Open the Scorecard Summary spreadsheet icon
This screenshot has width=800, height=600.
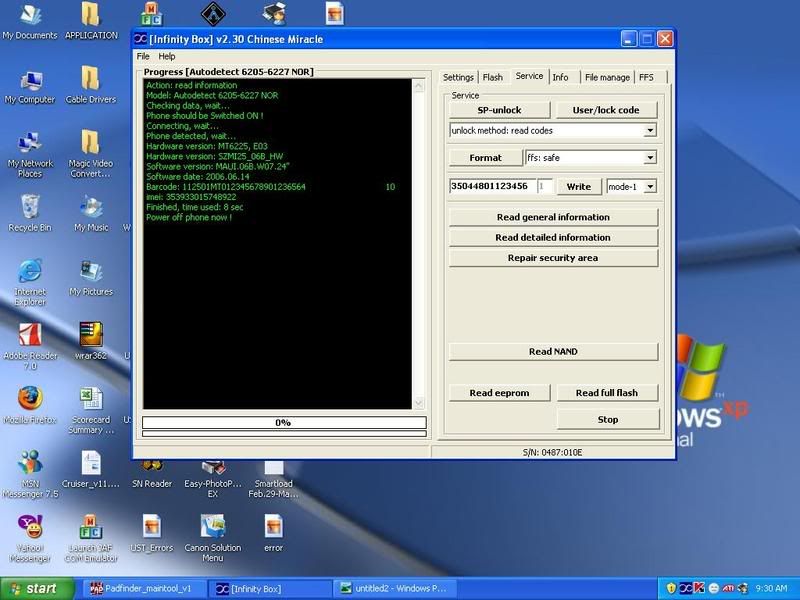click(x=91, y=411)
